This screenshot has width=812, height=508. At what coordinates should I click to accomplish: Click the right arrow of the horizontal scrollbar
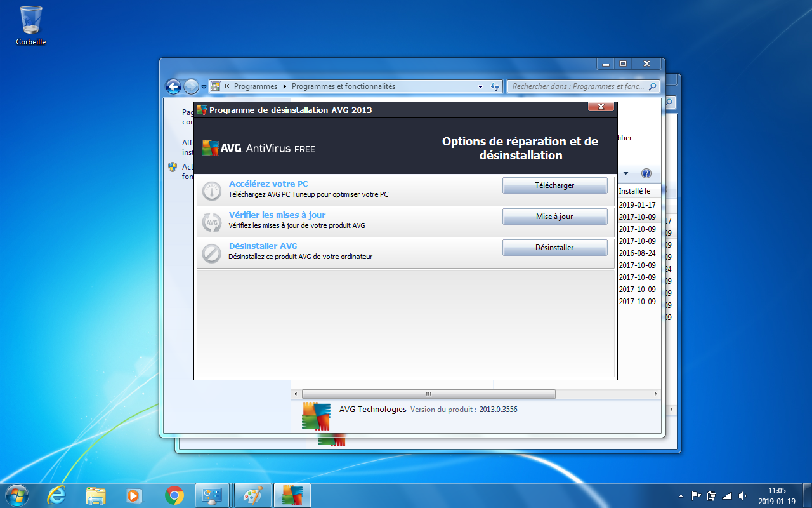[x=656, y=394]
